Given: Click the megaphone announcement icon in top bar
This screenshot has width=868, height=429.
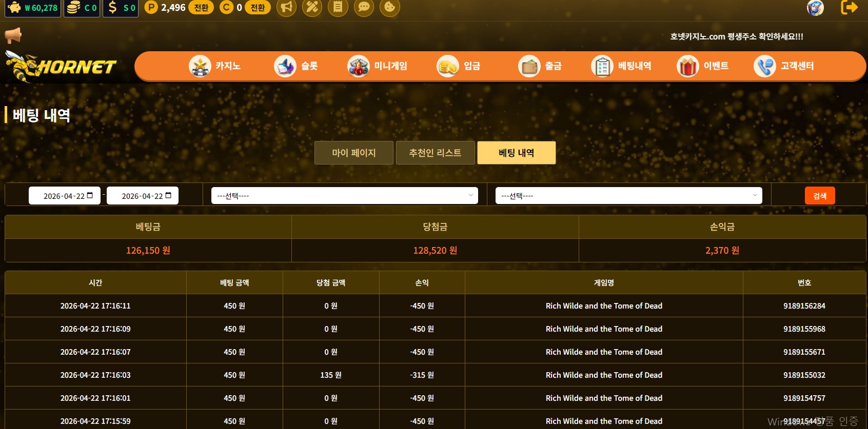Looking at the screenshot, I should 287,7.
